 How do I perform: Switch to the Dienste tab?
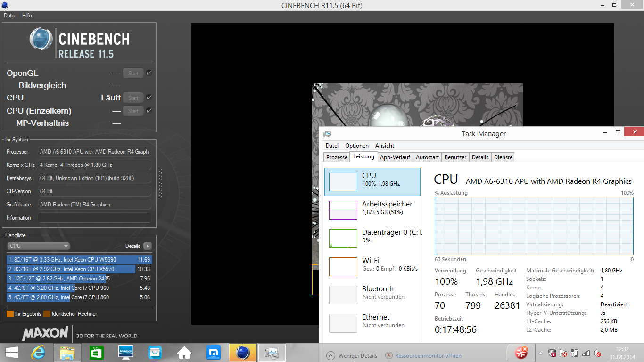click(503, 157)
